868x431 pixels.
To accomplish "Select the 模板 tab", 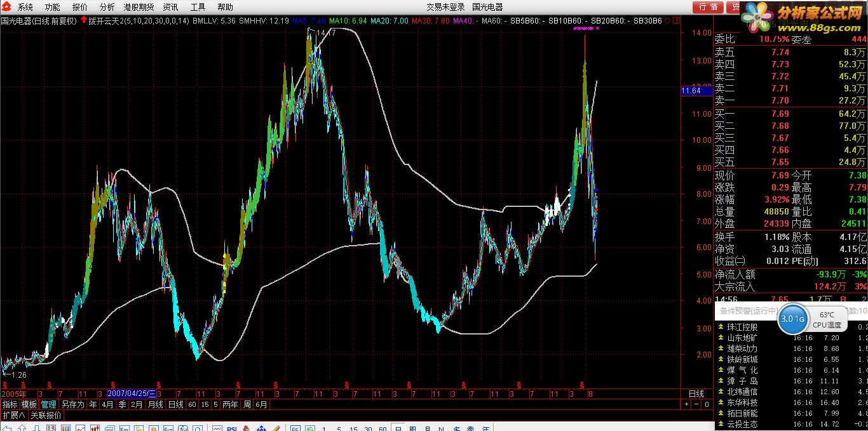I will 29,404.
